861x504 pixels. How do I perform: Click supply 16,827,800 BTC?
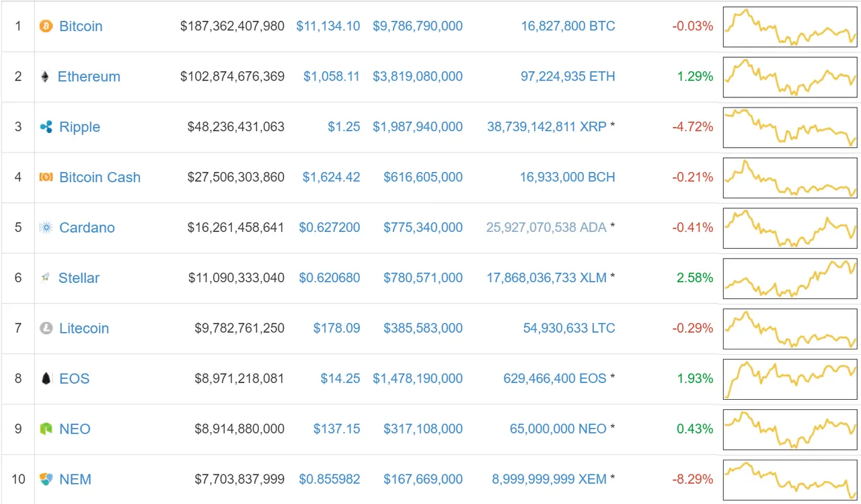tap(568, 26)
